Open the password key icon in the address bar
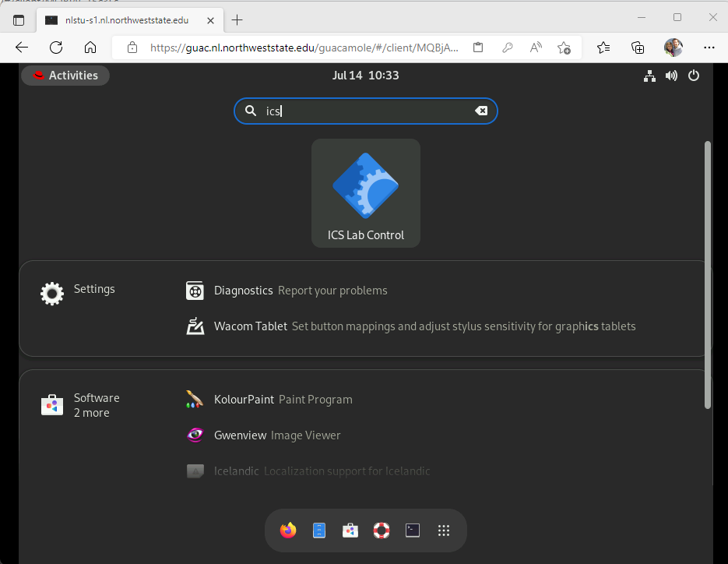728x564 pixels. click(x=507, y=48)
